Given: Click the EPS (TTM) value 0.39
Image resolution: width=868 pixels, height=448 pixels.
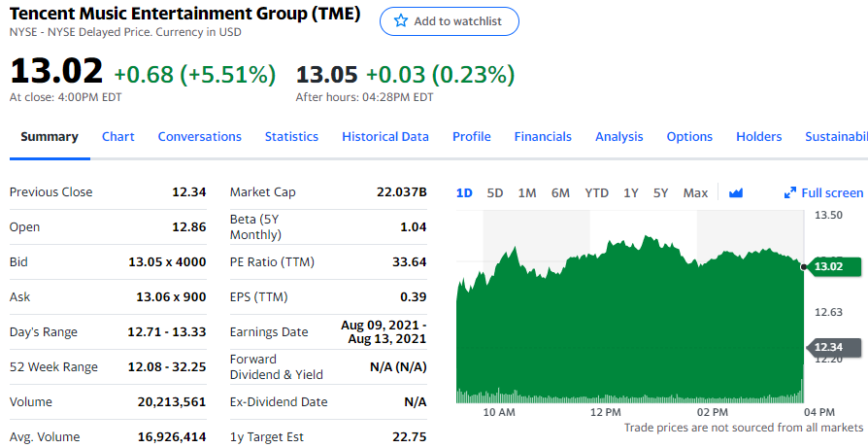Looking at the screenshot, I should pos(413,296).
